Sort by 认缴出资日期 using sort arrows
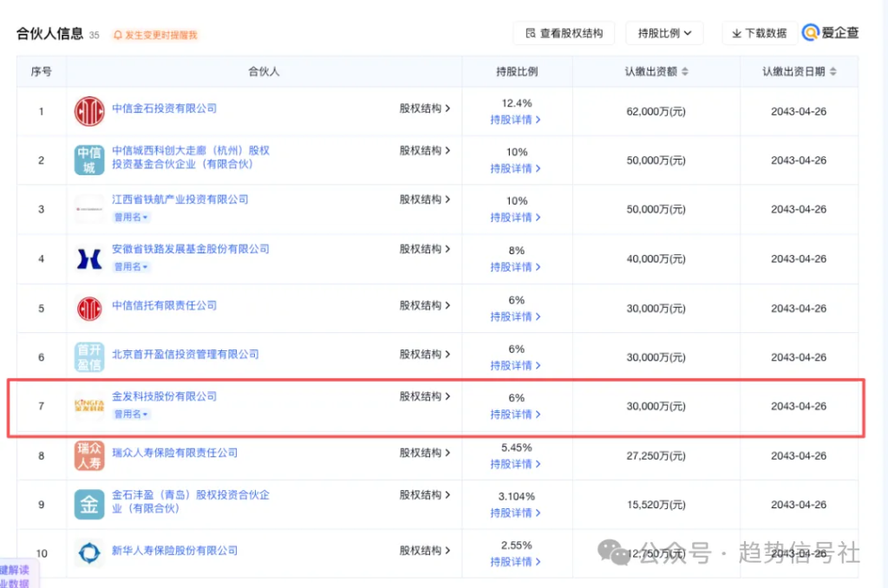 click(832, 71)
